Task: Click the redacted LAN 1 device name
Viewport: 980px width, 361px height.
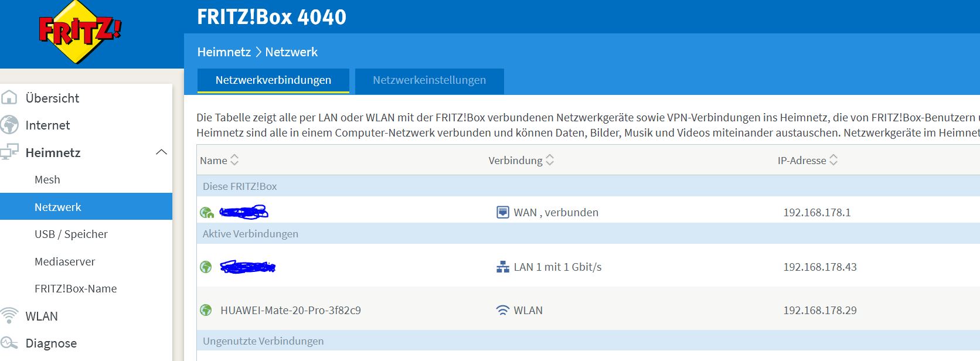Action: point(247,267)
